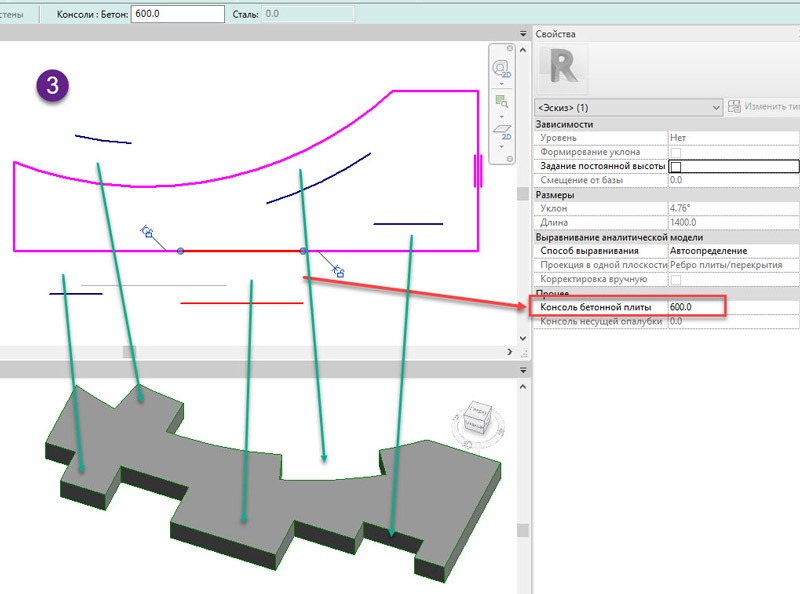Click the Edit Type icon in Properties
The image size is (800, 594).
click(735, 106)
